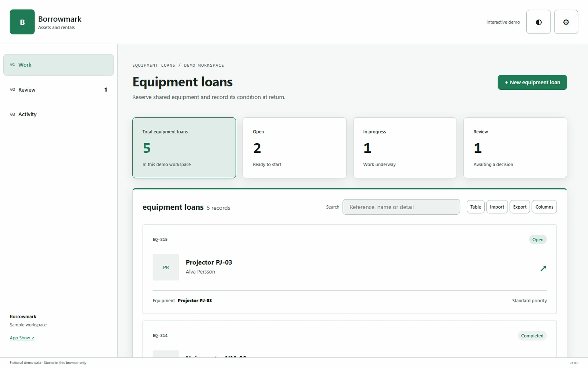
Task: Click the PR thumbnail for Projector PJ-03
Action: click(x=166, y=267)
